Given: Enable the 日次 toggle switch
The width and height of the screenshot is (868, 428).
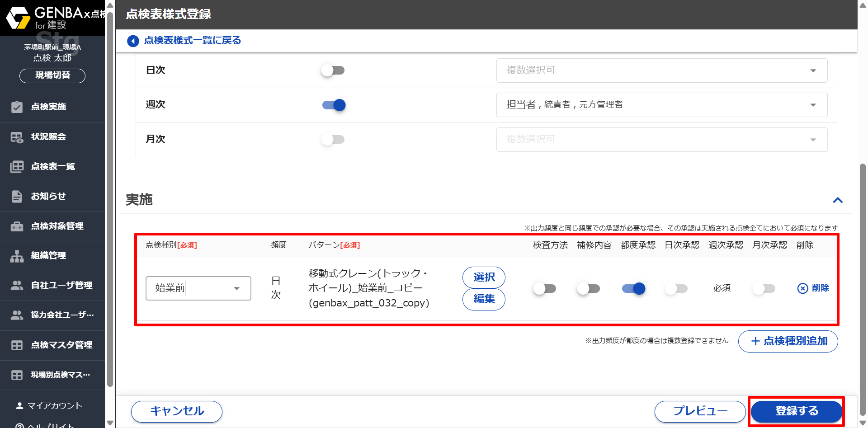Looking at the screenshot, I should point(333,71).
